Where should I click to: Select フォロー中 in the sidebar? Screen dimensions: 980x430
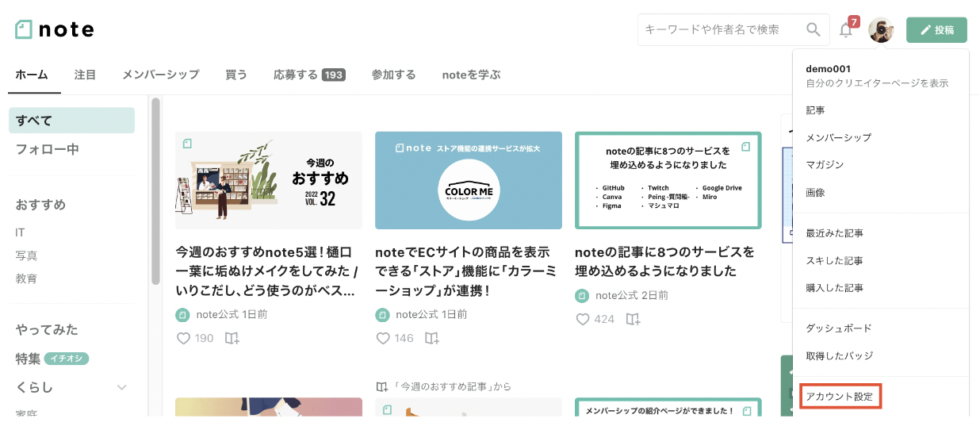(48, 149)
